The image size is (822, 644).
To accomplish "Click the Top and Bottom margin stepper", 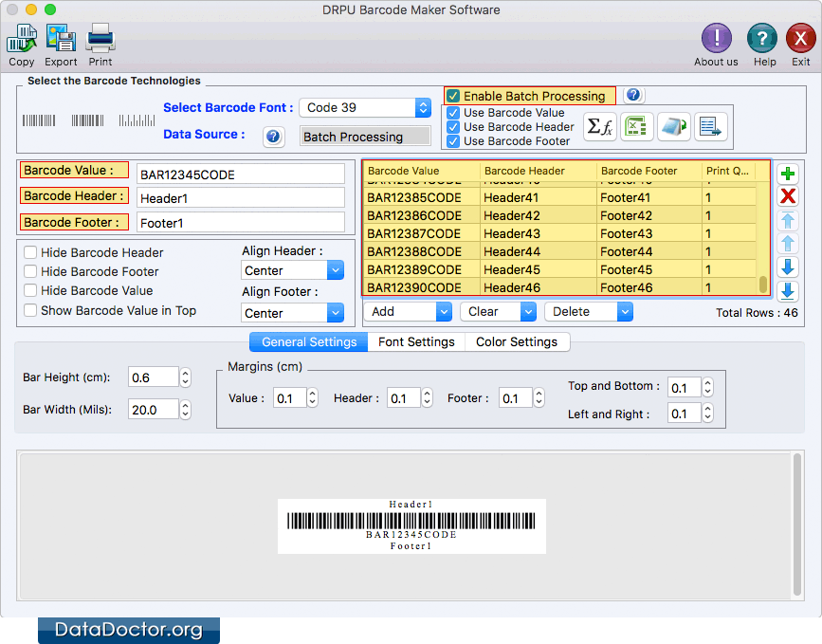I will point(707,388).
